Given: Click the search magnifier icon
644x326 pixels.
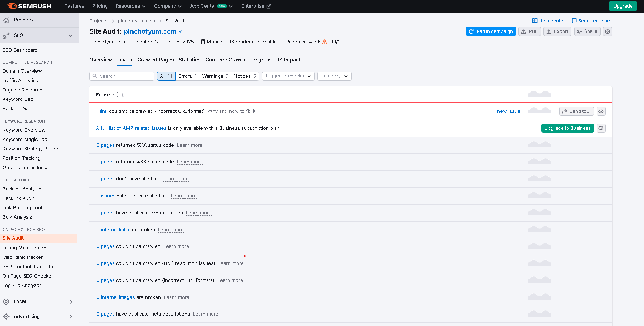Looking at the screenshot, I should [95, 76].
